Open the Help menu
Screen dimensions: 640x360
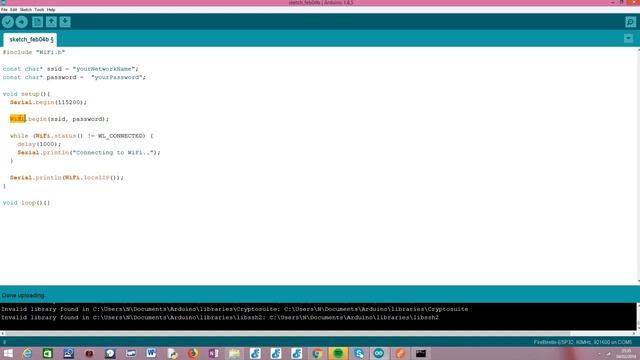[x=51, y=9]
